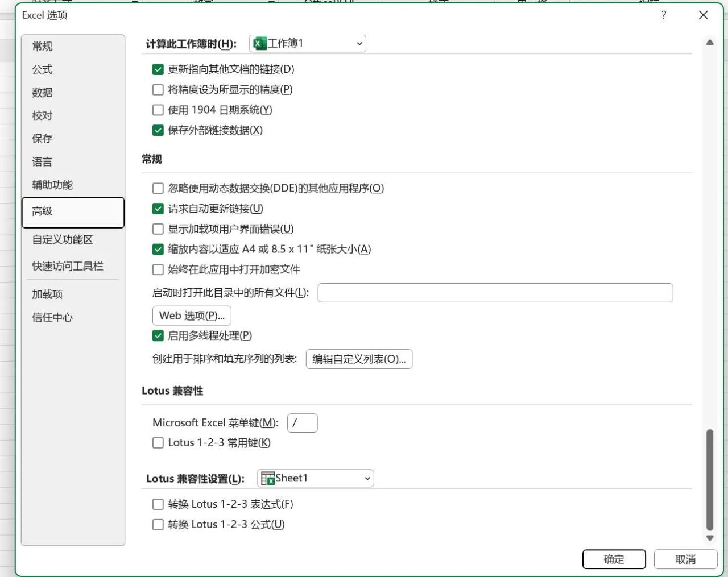Image resolution: width=728 pixels, height=577 pixels.
Task: Select 自定义功能区 category in sidebar
Action: pos(73,240)
